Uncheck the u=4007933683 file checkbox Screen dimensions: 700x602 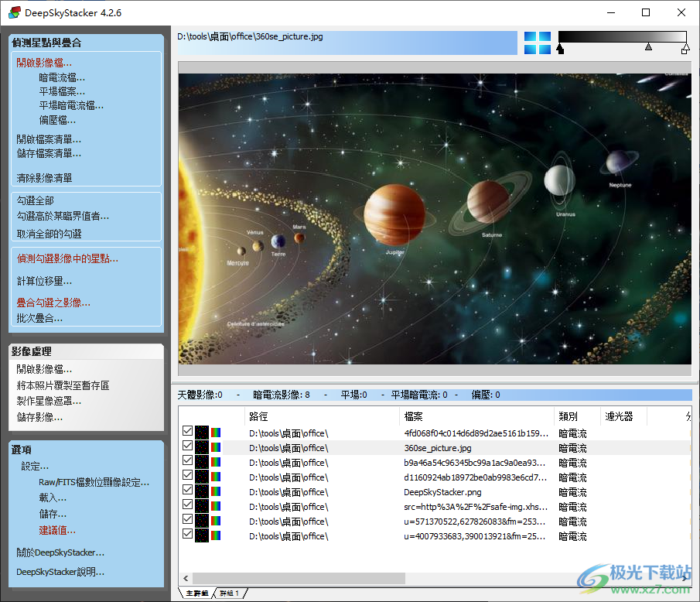click(x=187, y=534)
